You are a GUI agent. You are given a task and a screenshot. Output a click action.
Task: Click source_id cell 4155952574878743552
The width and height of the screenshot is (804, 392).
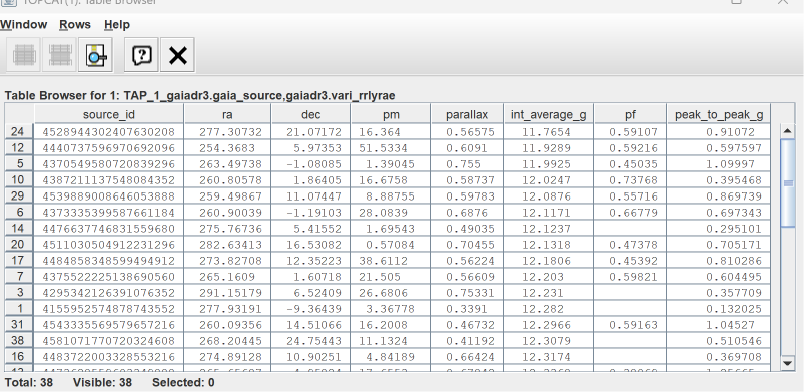pos(109,309)
